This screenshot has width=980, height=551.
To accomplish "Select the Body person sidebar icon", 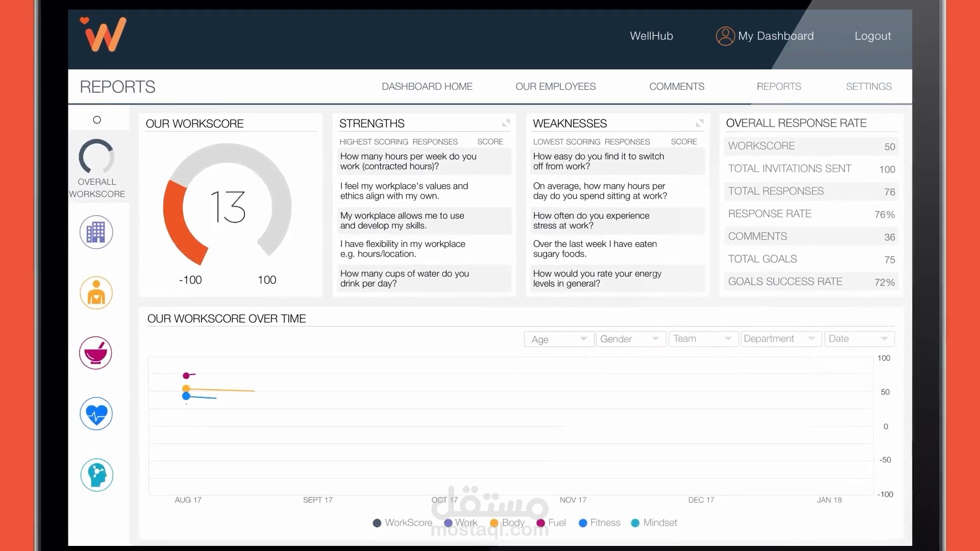I will (96, 293).
